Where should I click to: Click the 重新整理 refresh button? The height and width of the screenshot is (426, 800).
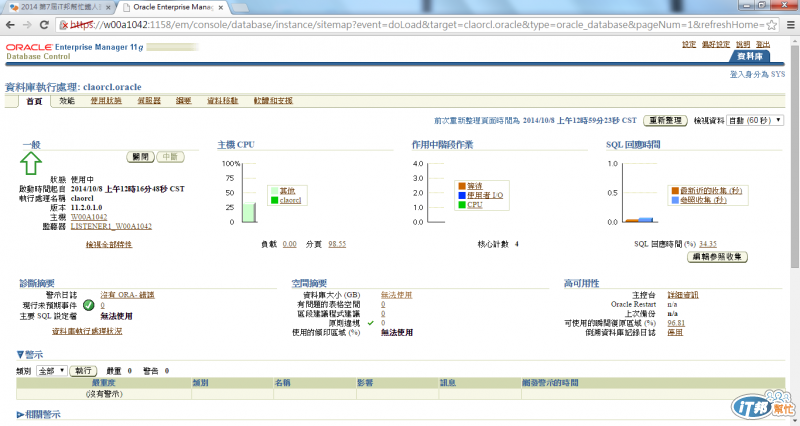(x=665, y=120)
